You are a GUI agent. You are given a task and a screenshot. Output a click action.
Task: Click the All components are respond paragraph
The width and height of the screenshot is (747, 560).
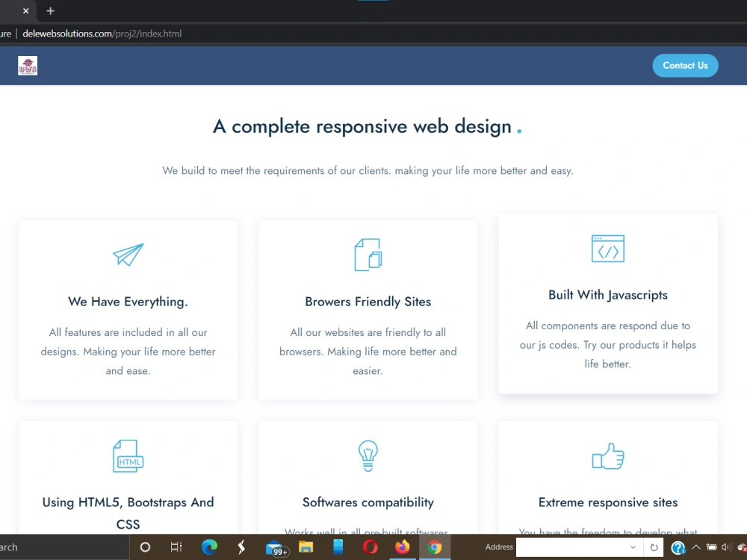tap(608, 345)
